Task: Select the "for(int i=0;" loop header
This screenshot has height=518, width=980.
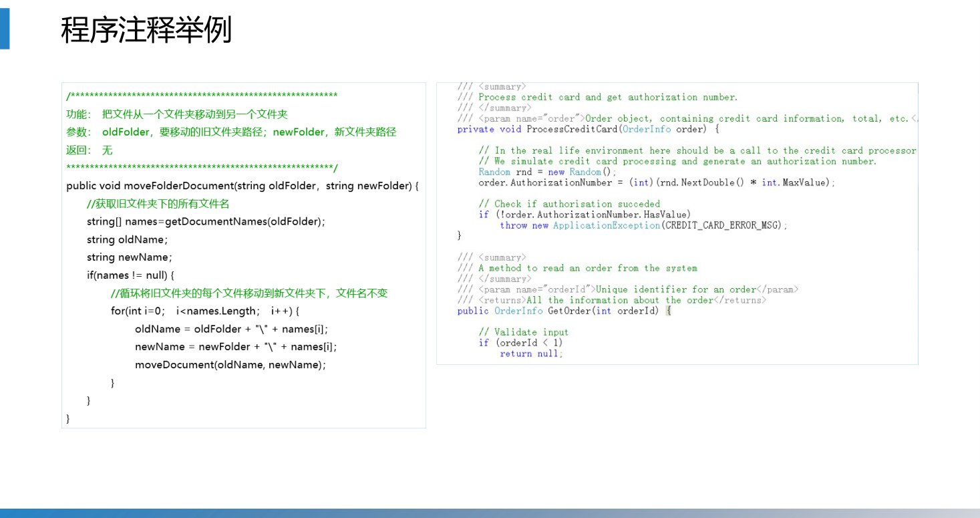Action: (206, 311)
